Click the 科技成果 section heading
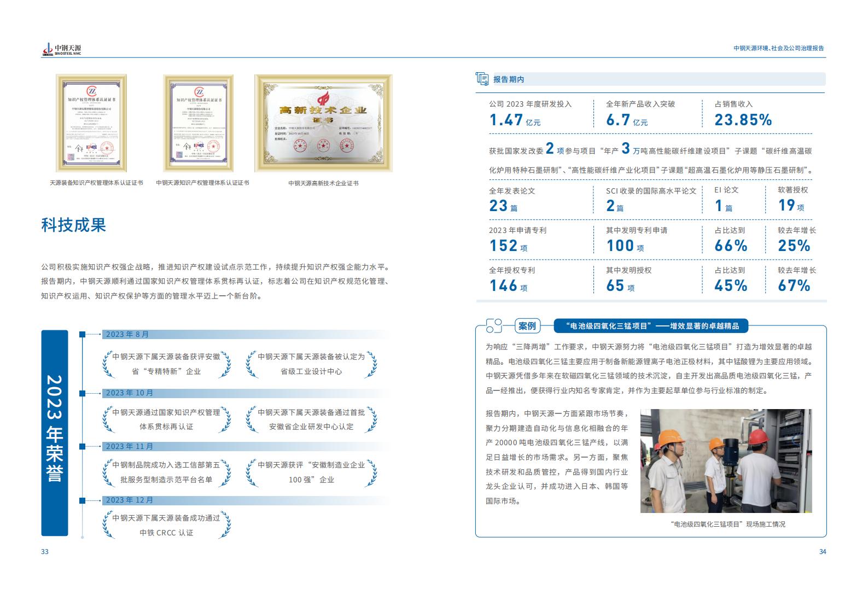868x589 pixels. (74, 225)
